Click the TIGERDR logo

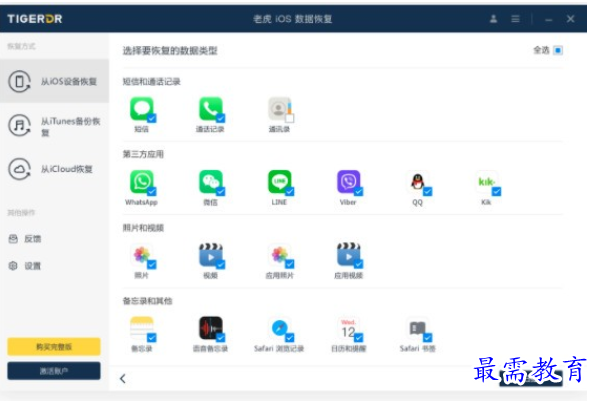35,19
